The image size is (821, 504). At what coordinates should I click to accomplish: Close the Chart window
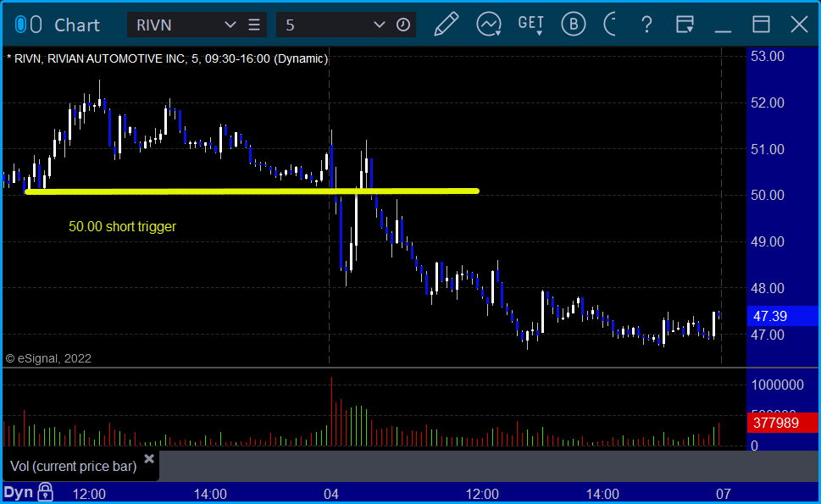pos(799,25)
